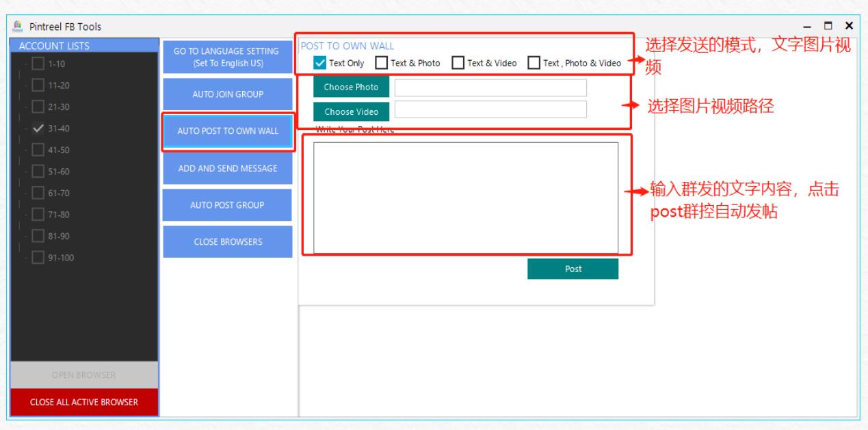Click the Pintreel FB Tools app icon
This screenshot has width=868, height=430.
pos(18,27)
